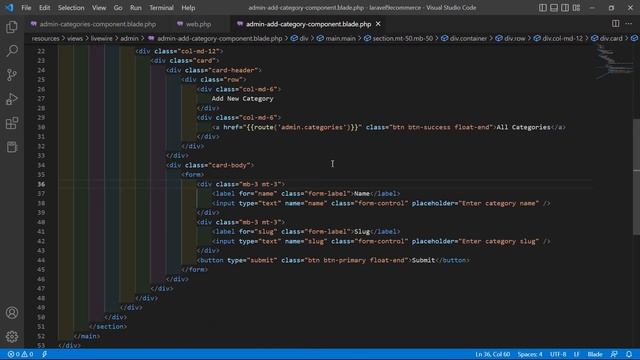The image size is (640, 360).
Task: Toggle the bottom panel layout icon
Action: click(554, 8)
